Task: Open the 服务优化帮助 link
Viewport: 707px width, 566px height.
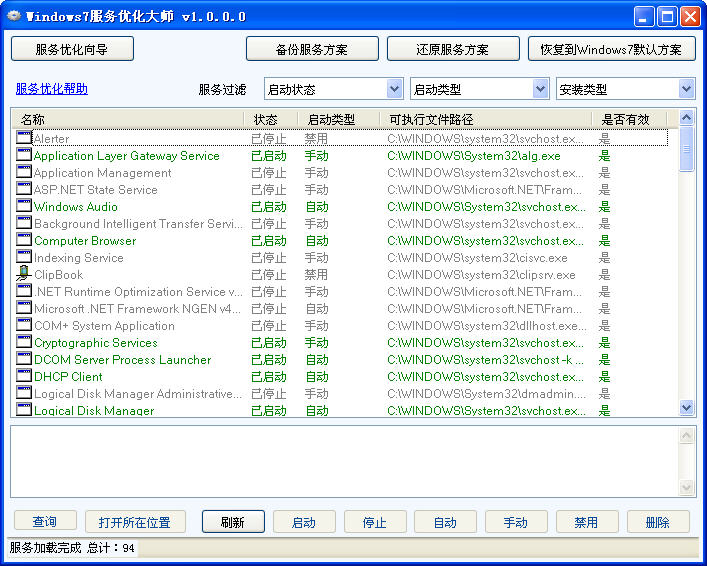Action: click(x=51, y=89)
